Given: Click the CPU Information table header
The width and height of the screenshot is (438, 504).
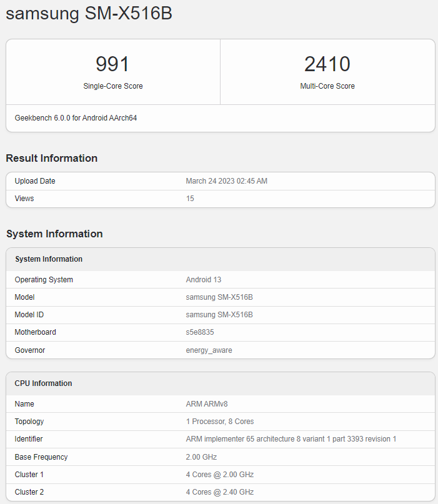Looking at the screenshot, I should coord(43,383).
